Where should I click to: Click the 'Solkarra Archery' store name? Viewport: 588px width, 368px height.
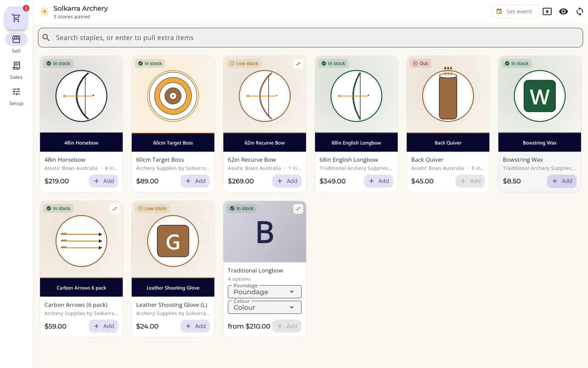[x=80, y=8]
